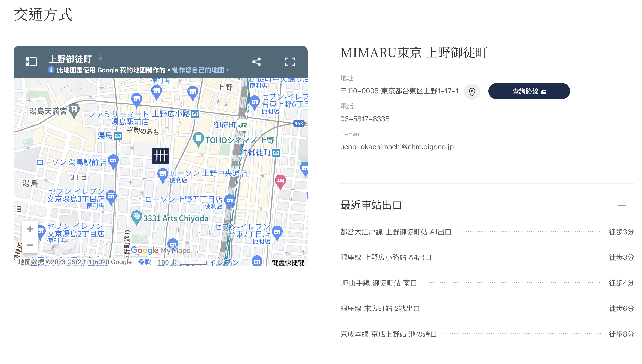Click the 京成本線 京成上野站 池の端口 row
The image size is (642, 364).
tap(487, 334)
